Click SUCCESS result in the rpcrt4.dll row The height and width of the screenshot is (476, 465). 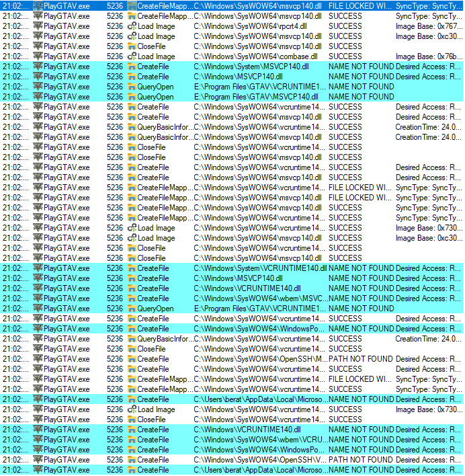345,26
